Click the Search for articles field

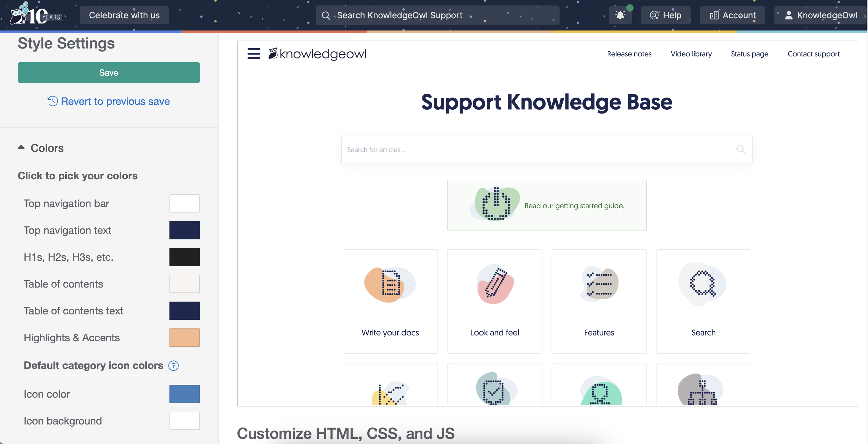click(x=539, y=150)
